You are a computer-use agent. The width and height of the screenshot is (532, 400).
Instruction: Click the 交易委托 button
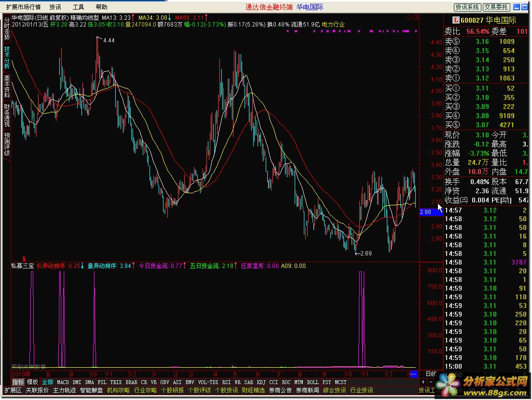coord(496,7)
